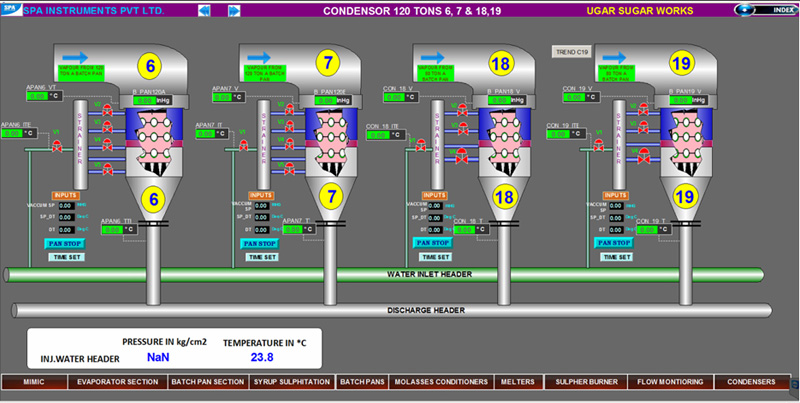800x403 pixels.
Task: Go to next screen using right arrow
Action: [234, 10]
